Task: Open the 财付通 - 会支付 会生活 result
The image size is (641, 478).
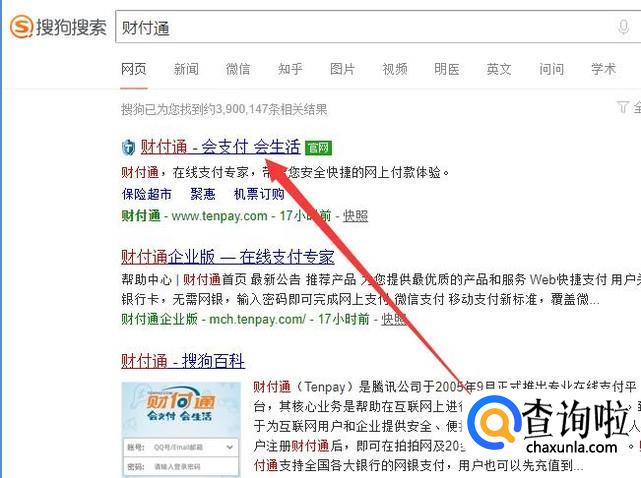Action: 221,147
